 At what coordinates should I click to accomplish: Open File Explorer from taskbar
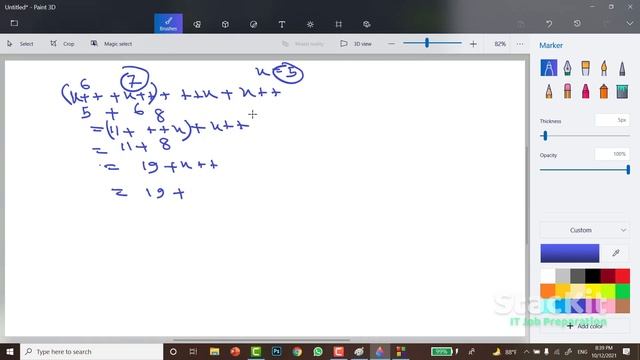pyautogui.click(x=214, y=351)
